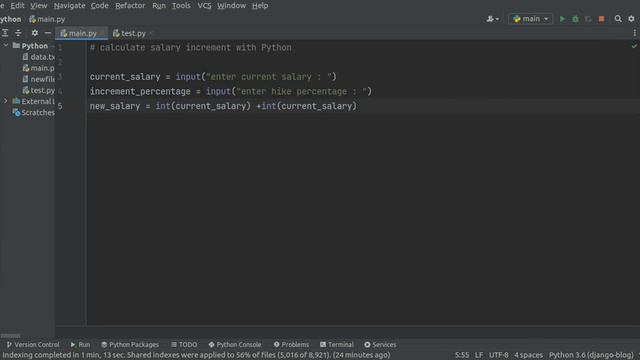Click line number 5 in gutter
The image size is (640, 360).
coord(60,106)
